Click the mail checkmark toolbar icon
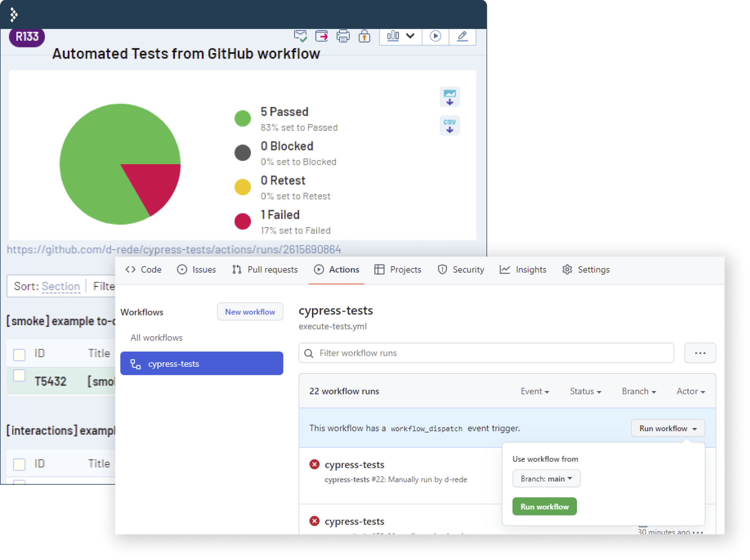Viewport: 750px width, 560px height. click(x=301, y=36)
